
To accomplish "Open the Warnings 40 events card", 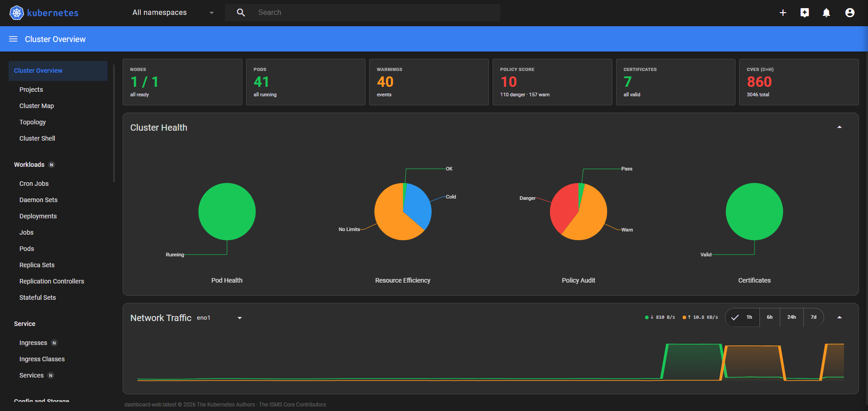I will (429, 82).
